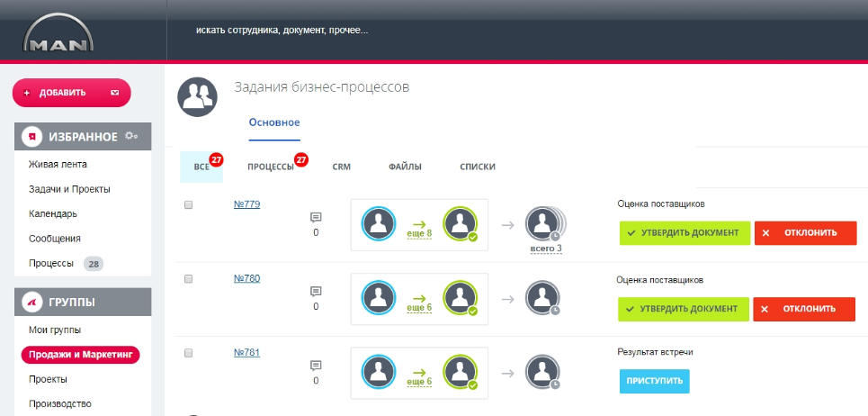Screen dimensions: 868x416
Task: Click comment icon for task №781
Action: [316, 365]
